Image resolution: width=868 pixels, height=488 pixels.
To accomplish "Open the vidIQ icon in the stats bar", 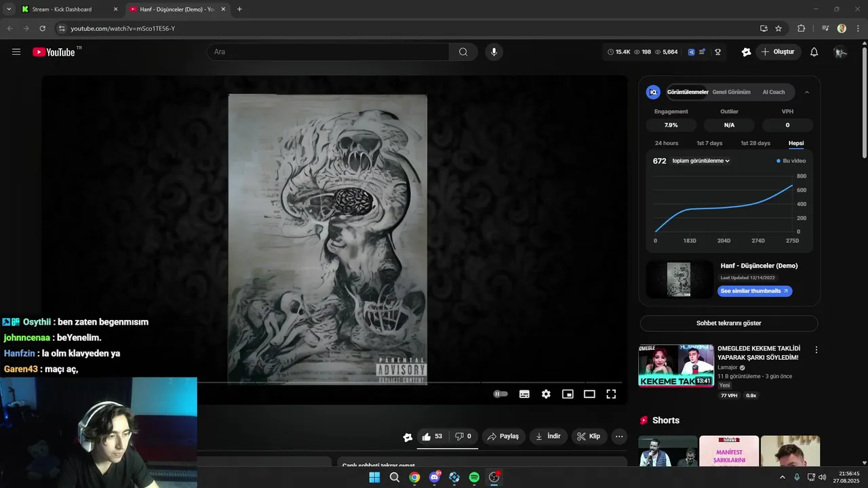I will tap(691, 52).
